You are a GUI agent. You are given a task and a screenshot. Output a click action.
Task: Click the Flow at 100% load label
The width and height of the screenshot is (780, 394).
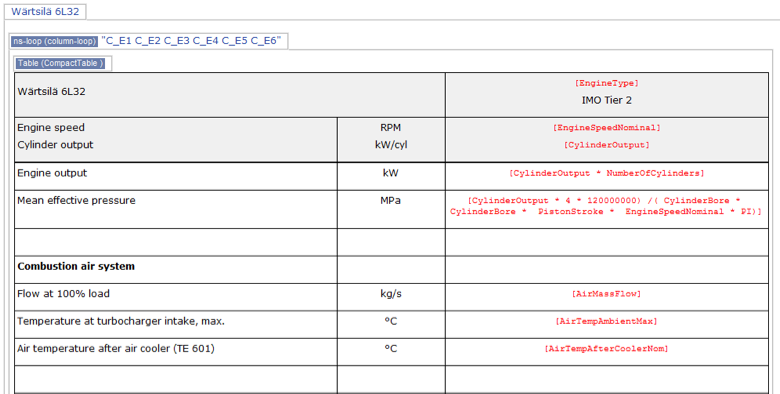(x=63, y=294)
